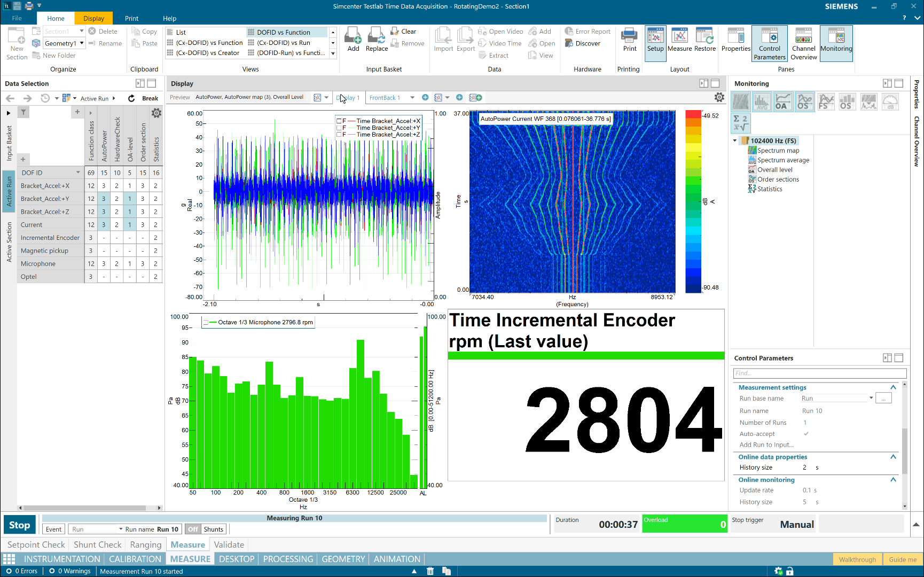Enable the dB gauge monitoring icon
The height and width of the screenshot is (577, 924).
890,102
